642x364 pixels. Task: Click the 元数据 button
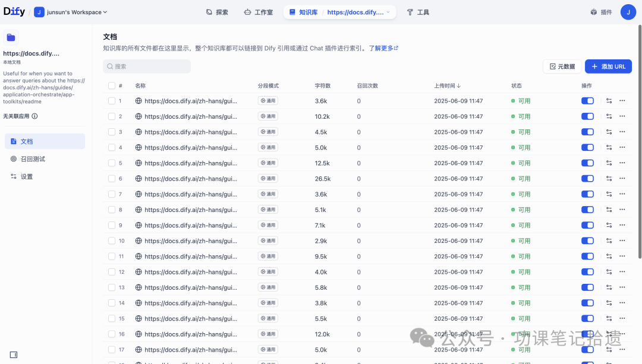pyautogui.click(x=562, y=67)
